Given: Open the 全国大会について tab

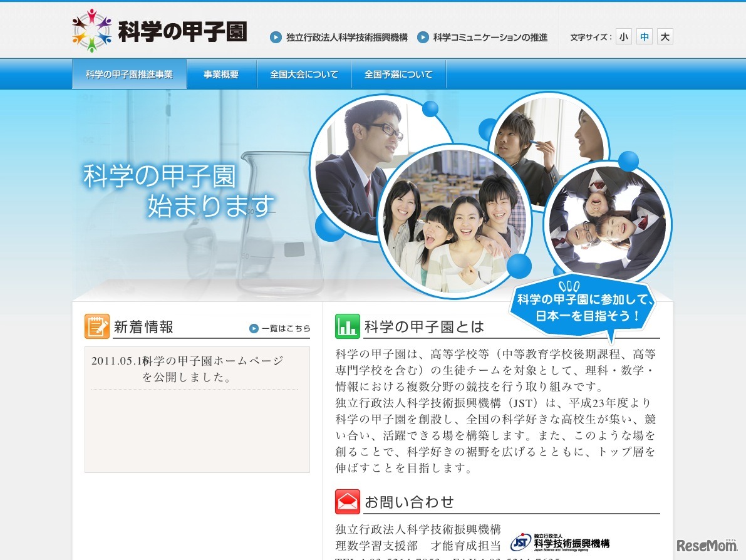Looking at the screenshot, I should (x=304, y=73).
